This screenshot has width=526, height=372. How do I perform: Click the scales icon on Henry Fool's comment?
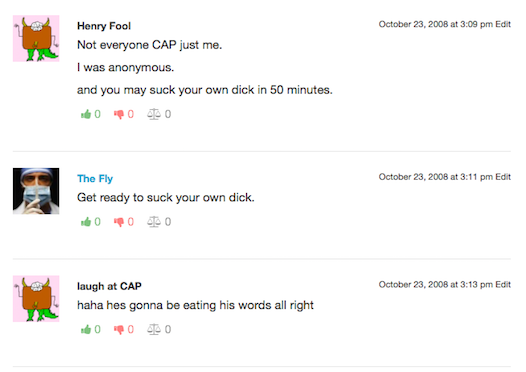coord(154,114)
